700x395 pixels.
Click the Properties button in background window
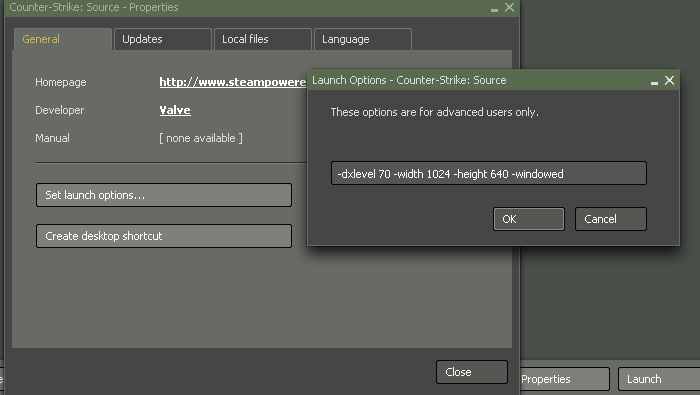(565, 379)
